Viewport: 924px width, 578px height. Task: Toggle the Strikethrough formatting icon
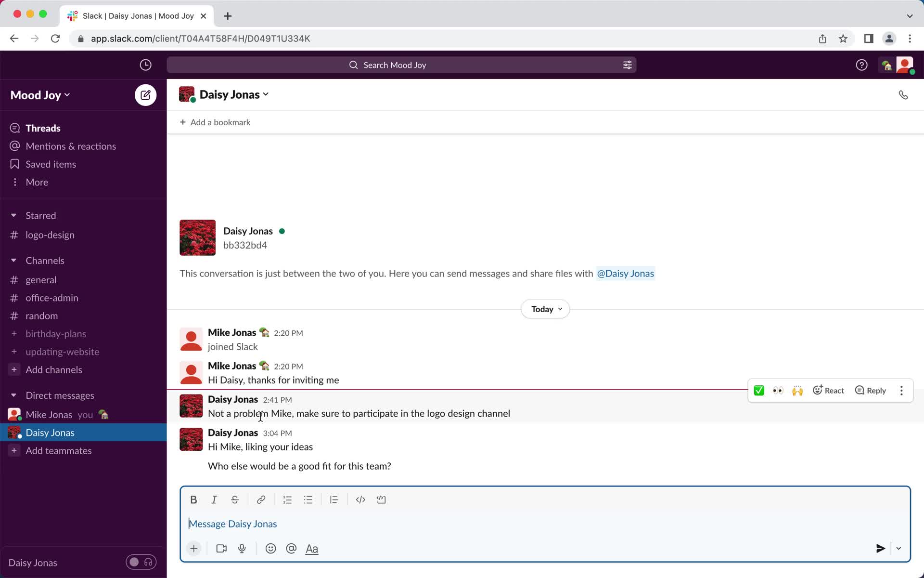(235, 499)
